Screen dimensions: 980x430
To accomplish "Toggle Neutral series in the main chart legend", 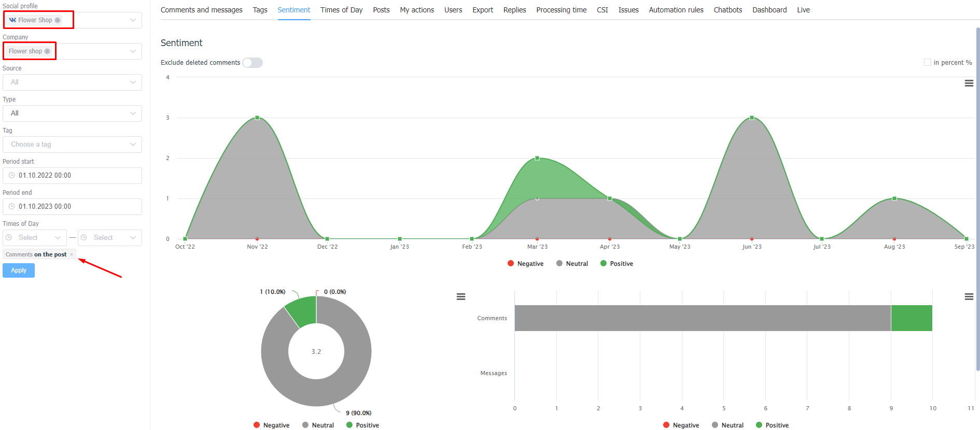I will pos(572,263).
